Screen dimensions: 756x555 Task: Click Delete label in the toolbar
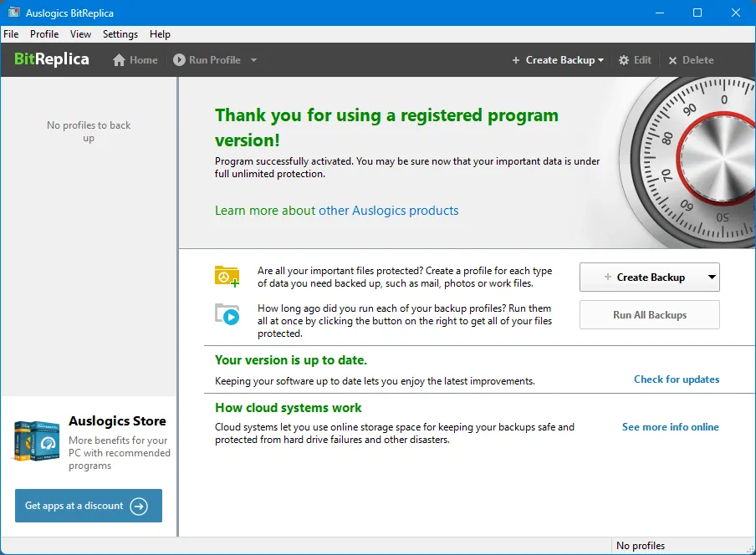click(x=697, y=60)
